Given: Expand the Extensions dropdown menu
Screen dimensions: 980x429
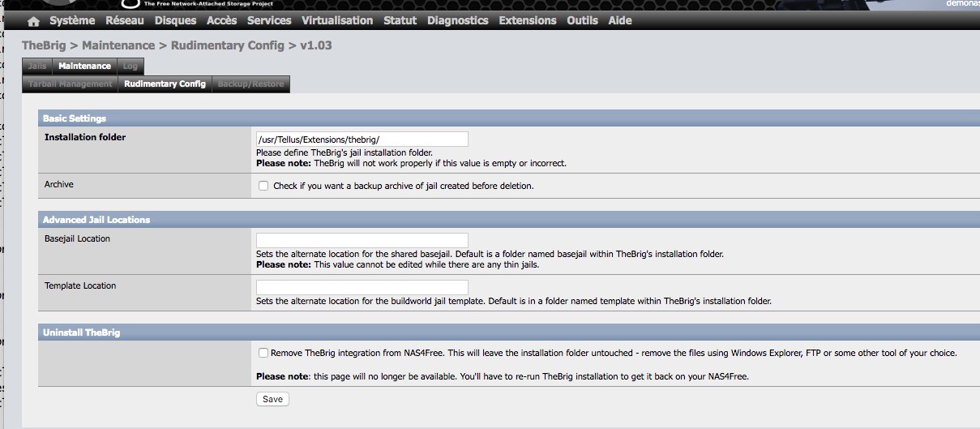Looking at the screenshot, I should click(x=528, y=20).
